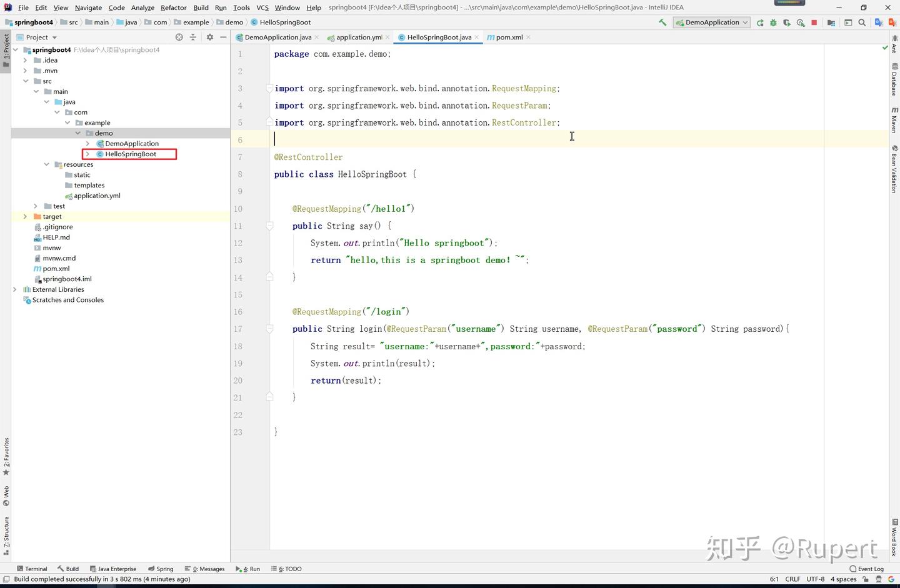The width and height of the screenshot is (900, 588).
Task: Open Search Everywhere magnifier icon
Action: tap(862, 22)
